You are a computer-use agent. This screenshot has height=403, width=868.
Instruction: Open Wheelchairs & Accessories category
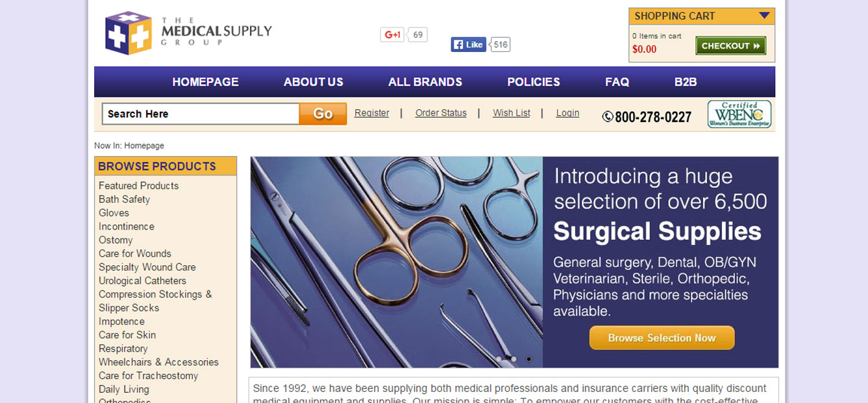point(158,362)
